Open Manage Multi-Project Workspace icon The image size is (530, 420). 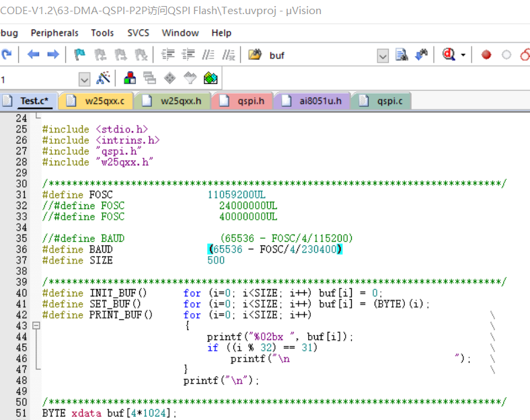click(150, 78)
